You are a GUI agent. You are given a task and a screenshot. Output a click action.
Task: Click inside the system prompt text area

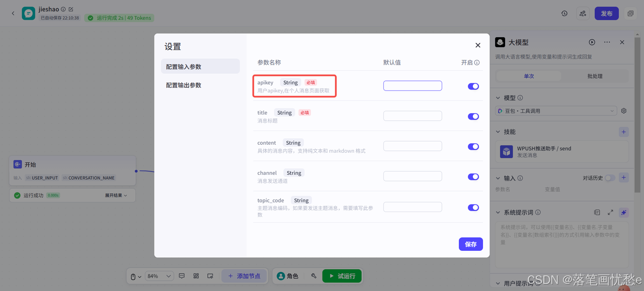click(x=562, y=245)
